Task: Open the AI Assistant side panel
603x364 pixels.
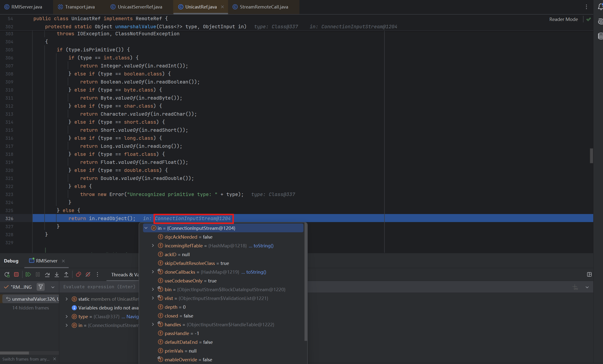Action: coord(600,21)
